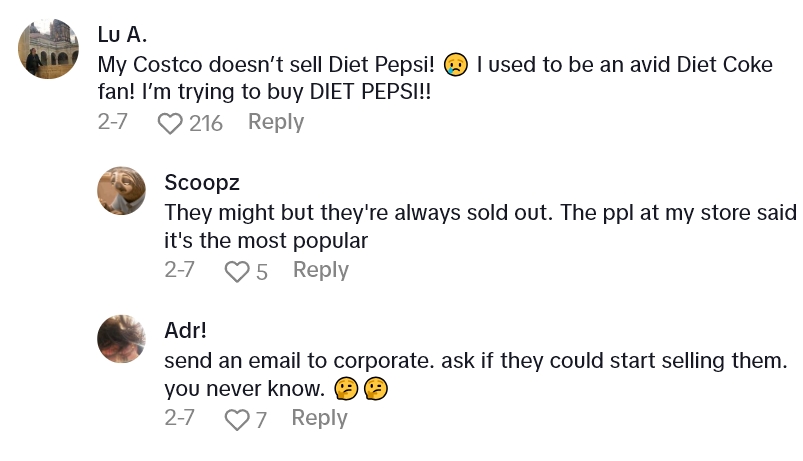Image resolution: width=803 pixels, height=461 pixels.
Task: Visit the Lu A. username link
Action: 122,34
